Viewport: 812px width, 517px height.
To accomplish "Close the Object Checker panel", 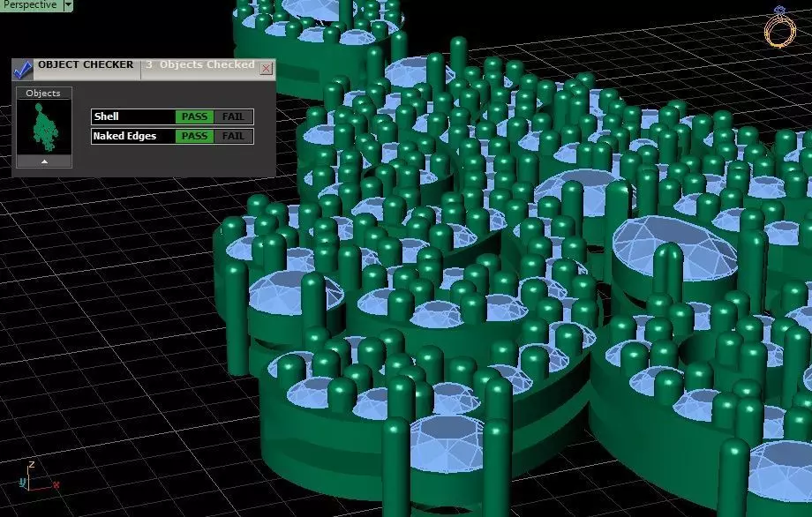I will click(x=267, y=68).
